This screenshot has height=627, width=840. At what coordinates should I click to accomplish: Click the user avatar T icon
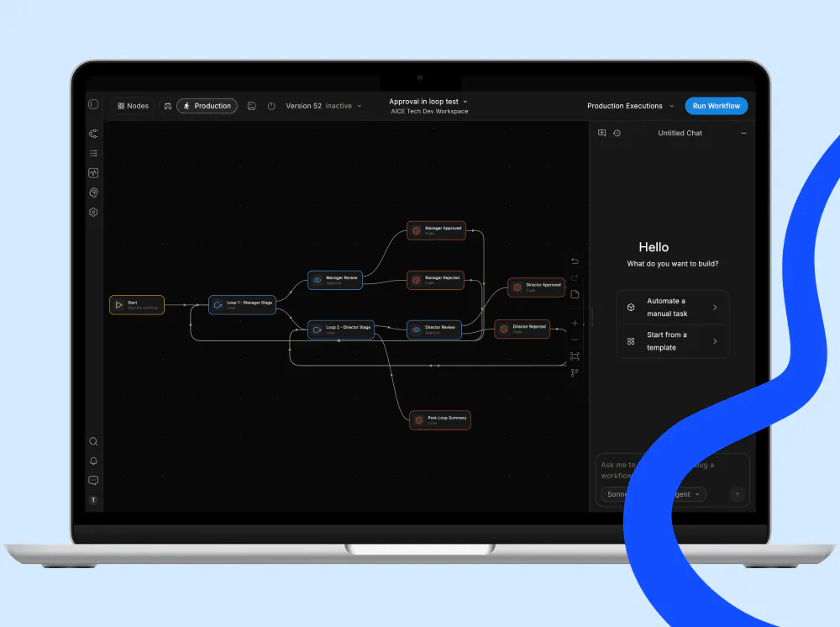(93, 500)
